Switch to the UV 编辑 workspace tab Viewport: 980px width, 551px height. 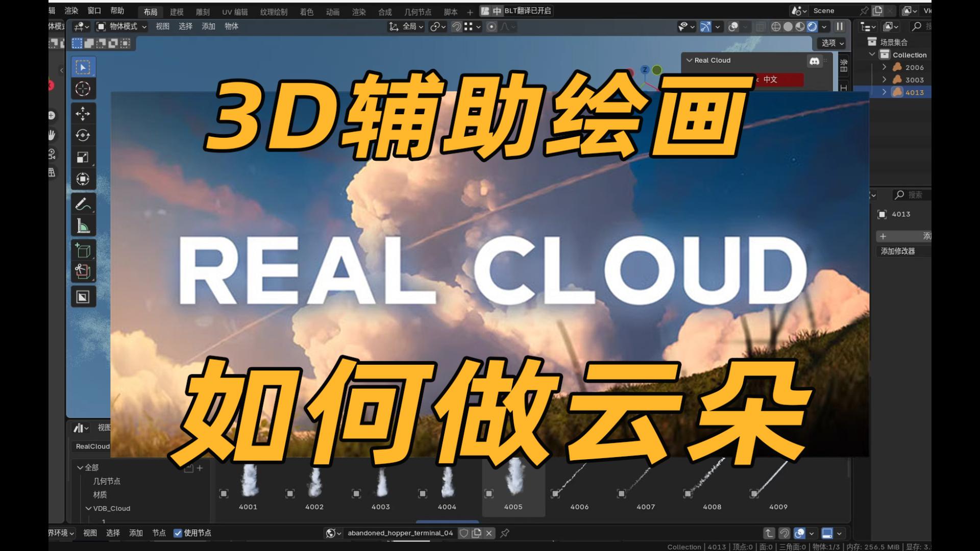[235, 12]
